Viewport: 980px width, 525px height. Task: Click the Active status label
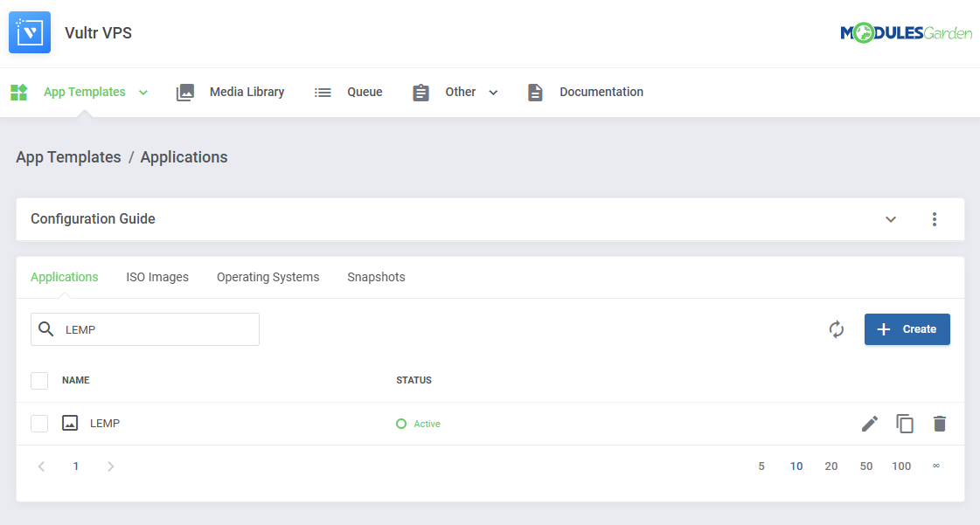click(427, 424)
